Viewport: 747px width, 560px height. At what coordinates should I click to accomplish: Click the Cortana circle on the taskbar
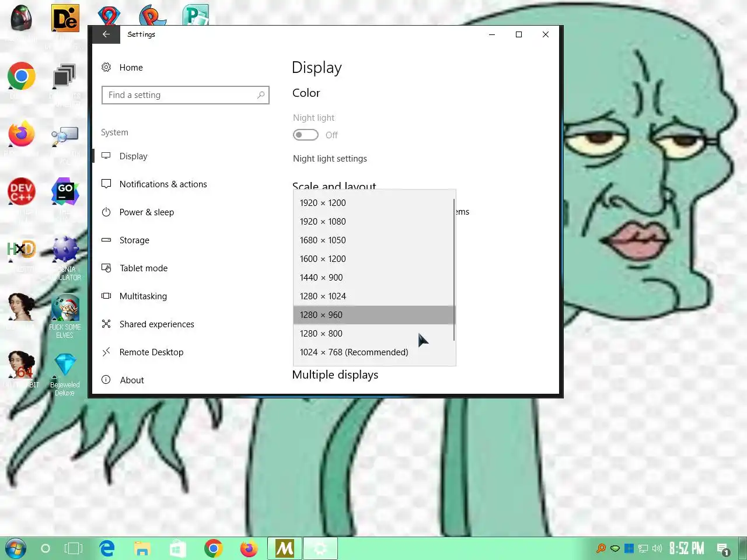point(46,549)
